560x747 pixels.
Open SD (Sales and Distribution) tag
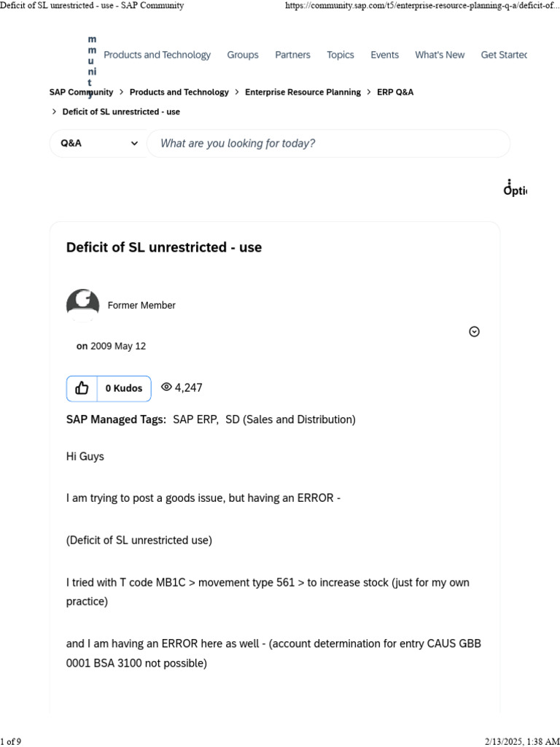(x=290, y=419)
